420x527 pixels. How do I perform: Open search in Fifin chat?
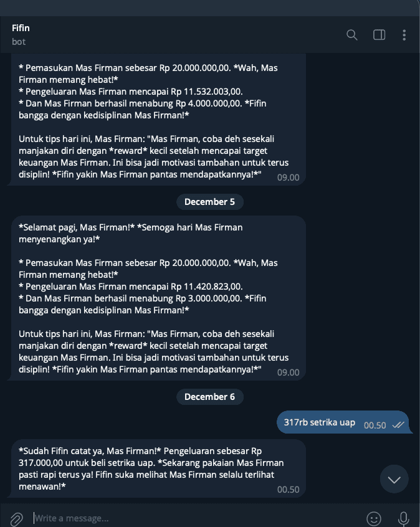tap(351, 35)
